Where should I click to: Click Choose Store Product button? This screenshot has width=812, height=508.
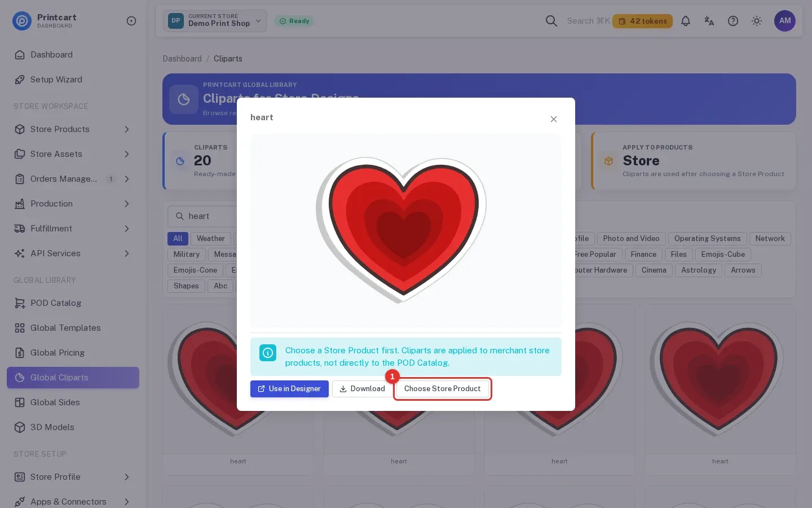(x=443, y=389)
